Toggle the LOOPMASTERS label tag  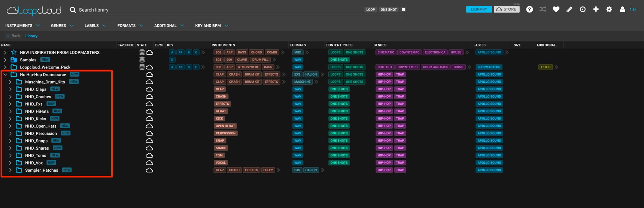(489, 67)
